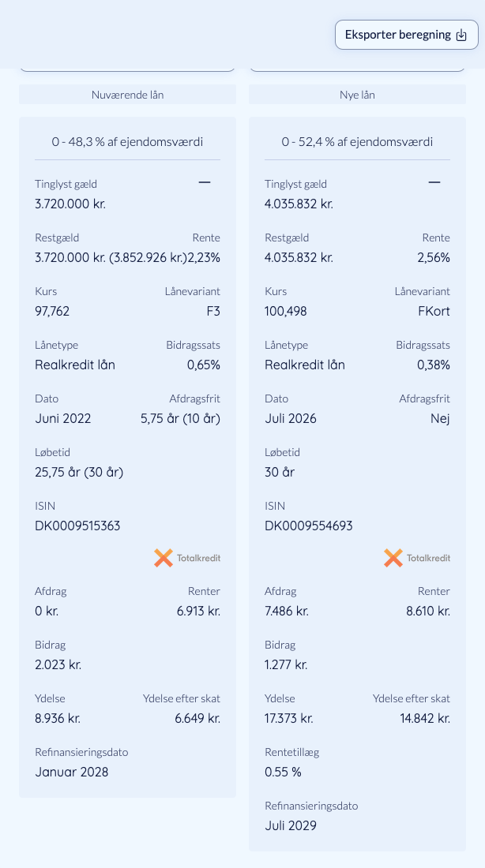485x868 pixels.
Task: Click the Bidragssats 0,38% value
Action: point(434,365)
